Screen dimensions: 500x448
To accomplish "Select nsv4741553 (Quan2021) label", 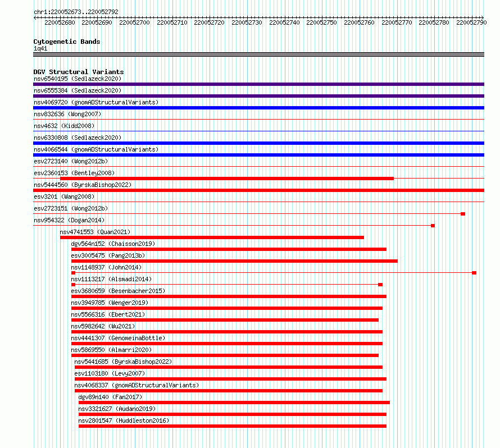I will [95, 232].
